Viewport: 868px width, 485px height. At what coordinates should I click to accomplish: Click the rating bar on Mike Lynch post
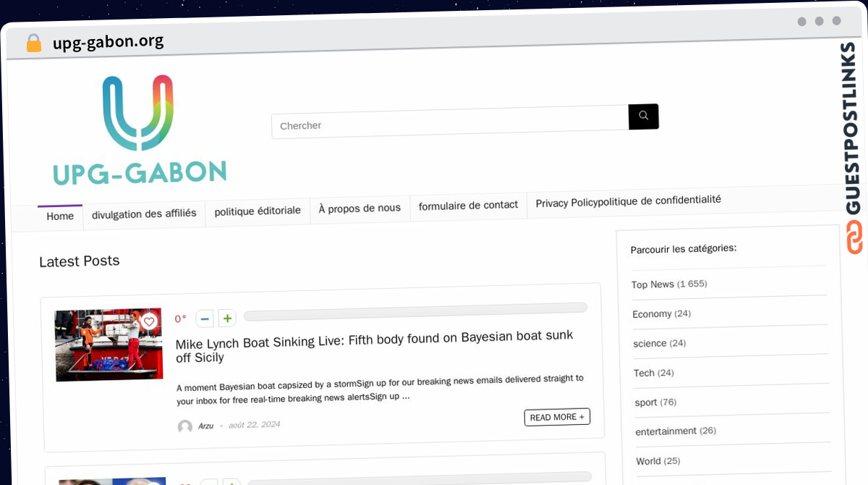tap(415, 312)
